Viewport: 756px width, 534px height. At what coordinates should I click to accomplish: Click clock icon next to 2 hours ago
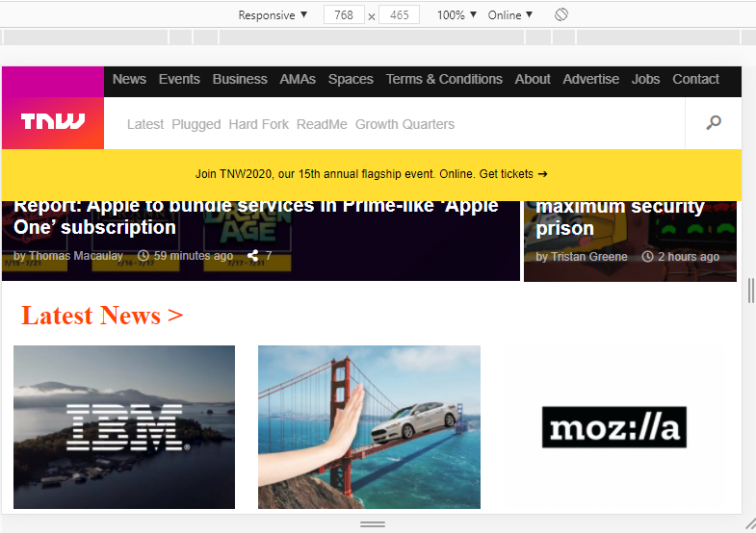point(647,257)
